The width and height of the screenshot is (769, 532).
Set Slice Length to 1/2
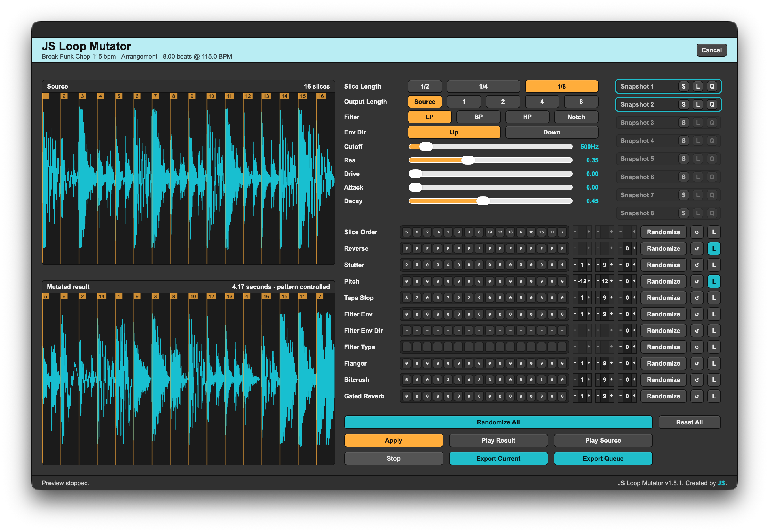coord(424,86)
